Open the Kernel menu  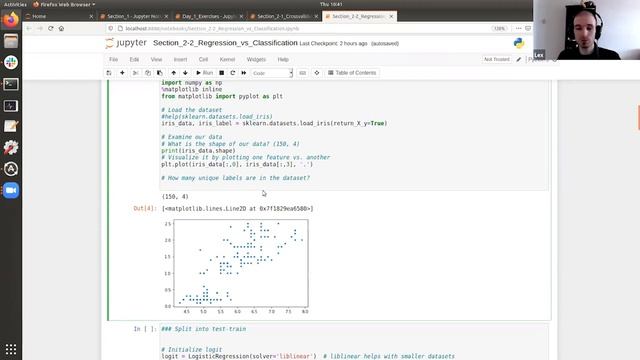(227, 60)
